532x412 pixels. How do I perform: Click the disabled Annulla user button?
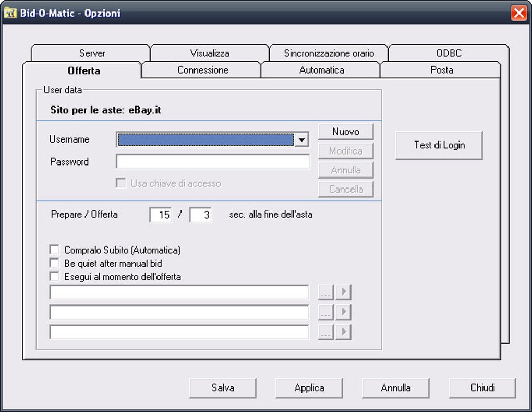[x=346, y=170]
